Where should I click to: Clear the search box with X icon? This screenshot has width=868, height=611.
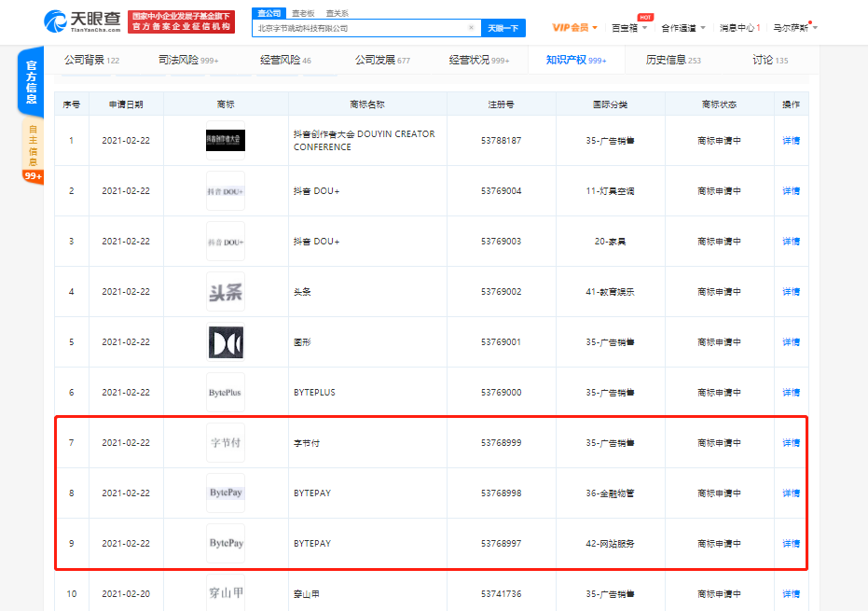point(471,28)
